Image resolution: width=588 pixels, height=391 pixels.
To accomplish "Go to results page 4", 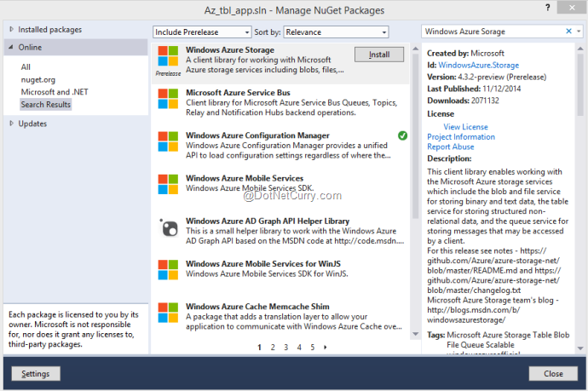I will click(x=299, y=348).
